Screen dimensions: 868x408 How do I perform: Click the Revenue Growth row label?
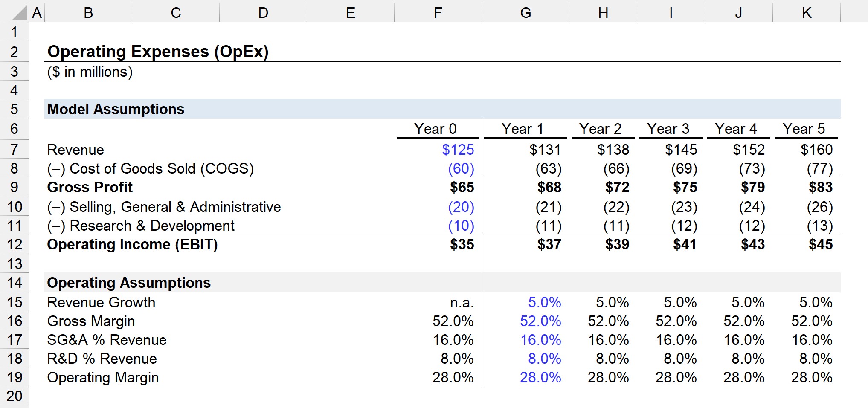(101, 302)
